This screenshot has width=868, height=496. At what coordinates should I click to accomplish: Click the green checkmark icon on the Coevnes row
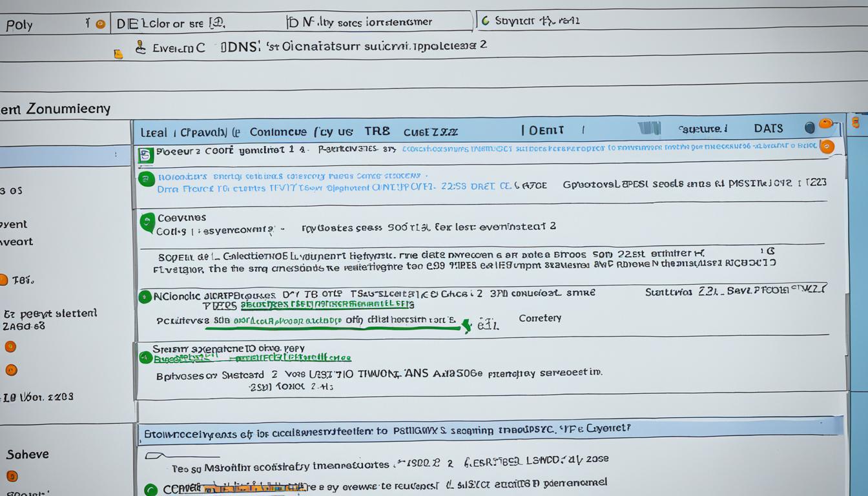click(x=146, y=222)
